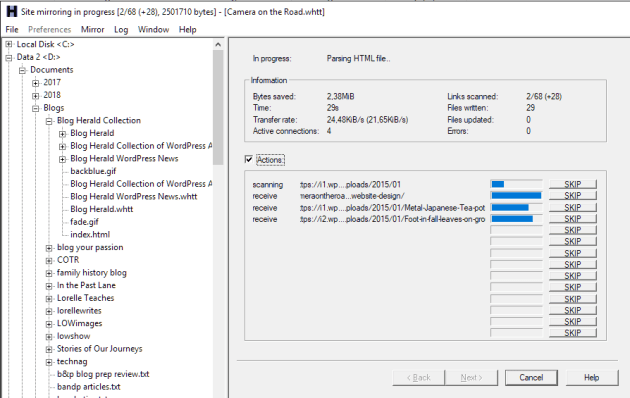Screen dimensions: 630x398
Task: Expand the Stories of Our Journeys folder
Action: pyautogui.click(x=49, y=349)
